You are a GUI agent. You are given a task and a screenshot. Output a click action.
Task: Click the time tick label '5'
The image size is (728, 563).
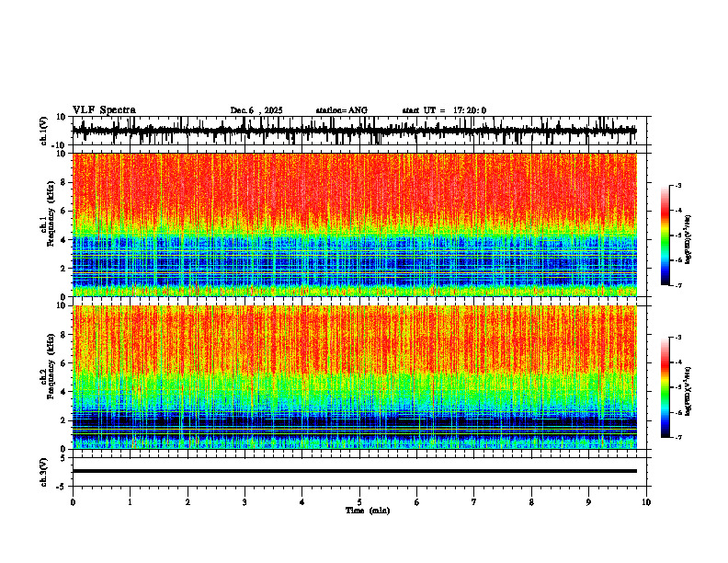(359, 502)
